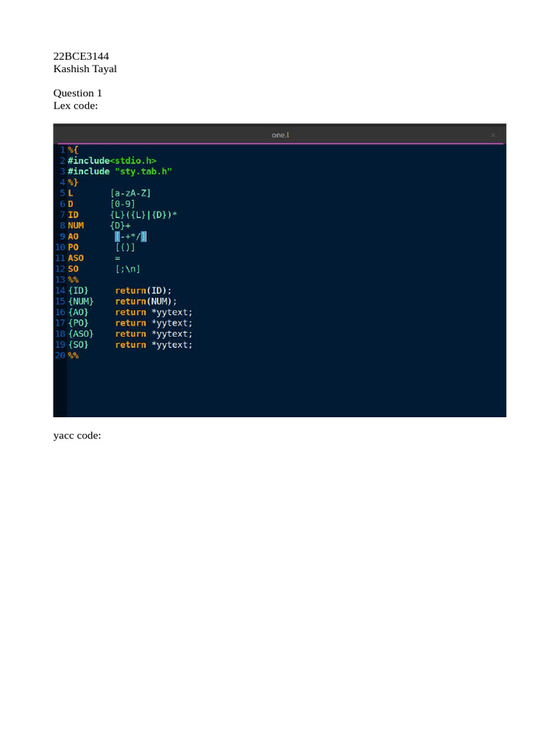Click the 'Lex code:' label
The image size is (560, 747).
(75, 105)
